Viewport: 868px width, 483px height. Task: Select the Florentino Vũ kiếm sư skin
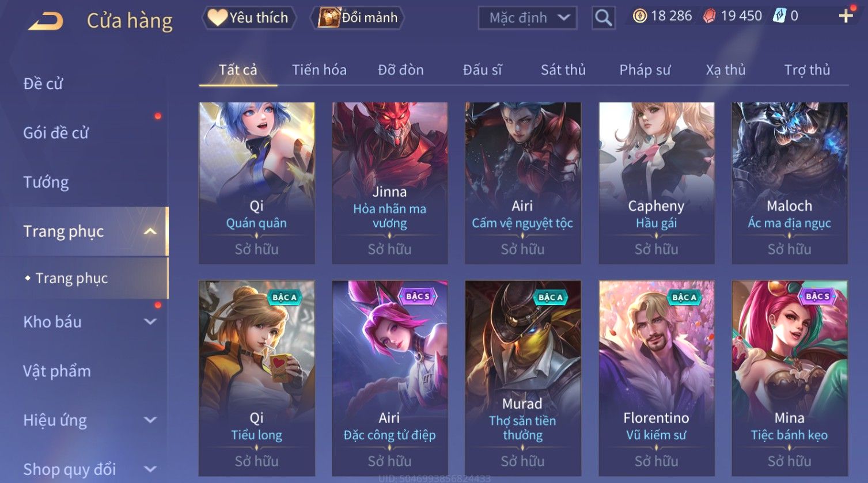pos(657,378)
